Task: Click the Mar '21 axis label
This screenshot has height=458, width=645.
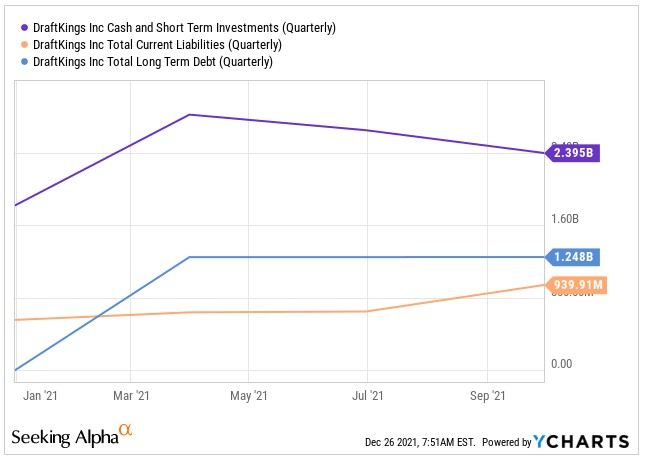Action: 131,396
